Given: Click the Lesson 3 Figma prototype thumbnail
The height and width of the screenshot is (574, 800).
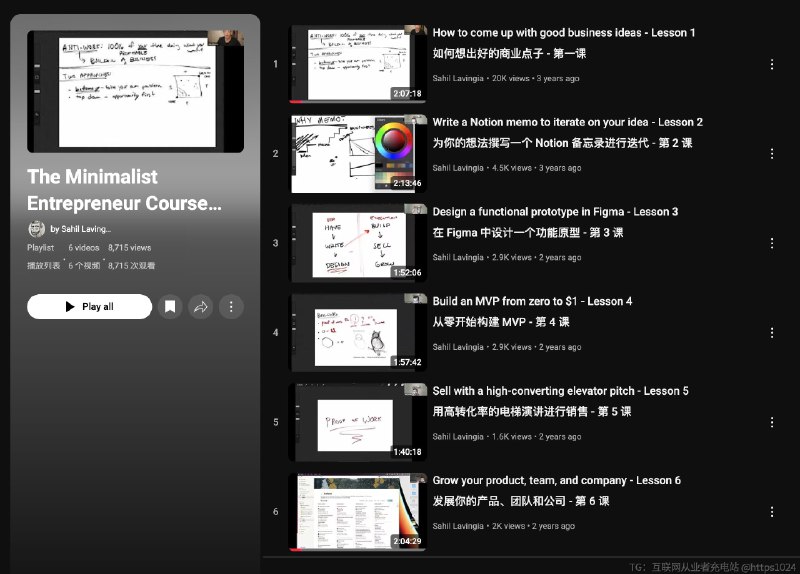Looking at the screenshot, I should click(x=358, y=243).
